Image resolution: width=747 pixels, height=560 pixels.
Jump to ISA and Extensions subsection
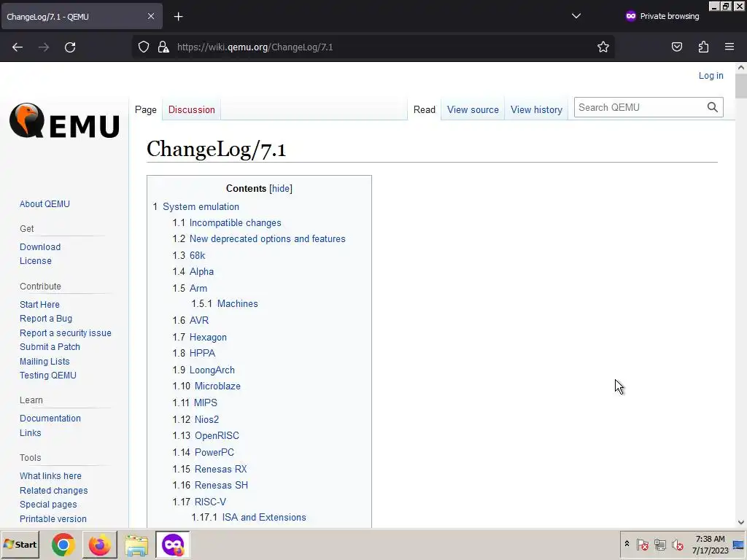[264, 518]
